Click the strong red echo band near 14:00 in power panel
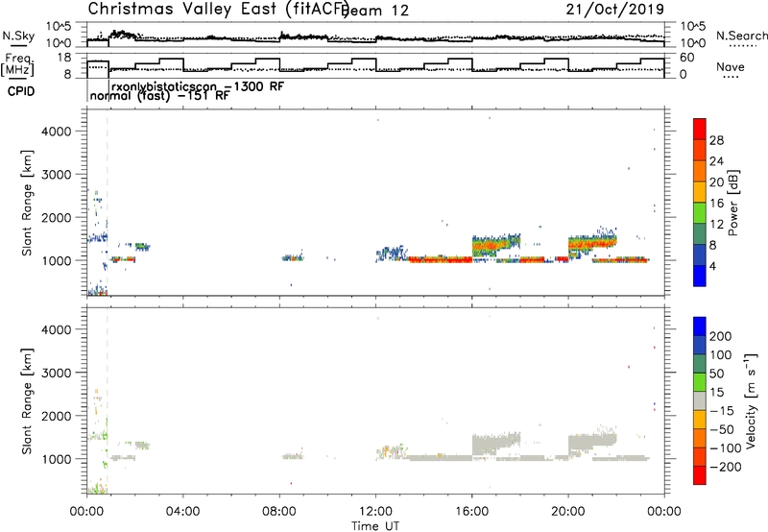Image resolution: width=768 pixels, height=532 pixels. click(440, 259)
